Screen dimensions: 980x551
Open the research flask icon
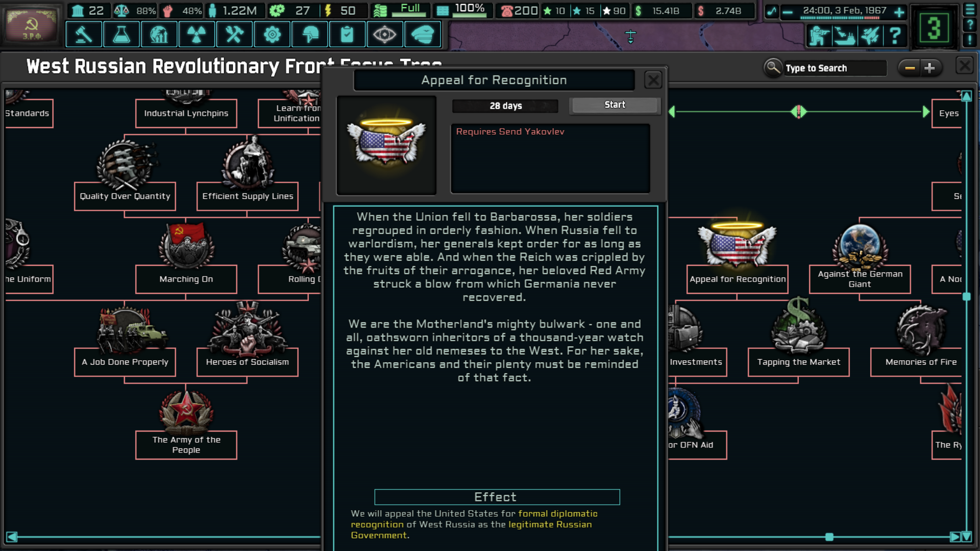(121, 35)
